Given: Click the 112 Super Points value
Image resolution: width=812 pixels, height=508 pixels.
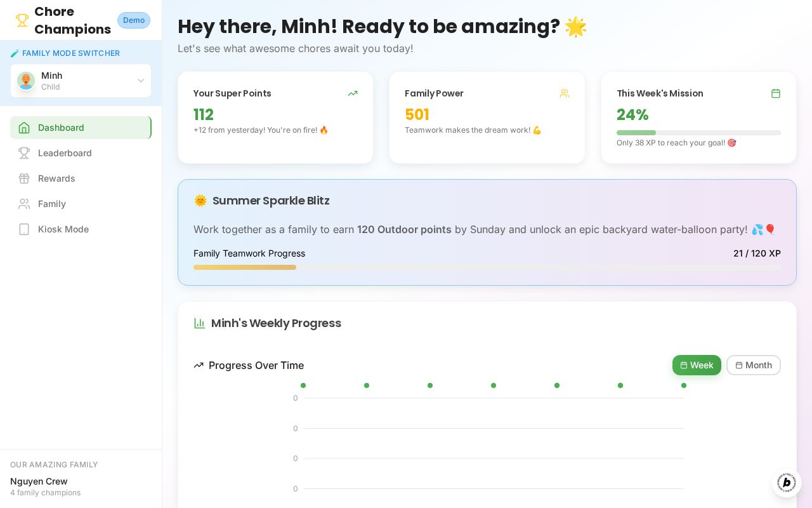Looking at the screenshot, I should click(x=204, y=115).
